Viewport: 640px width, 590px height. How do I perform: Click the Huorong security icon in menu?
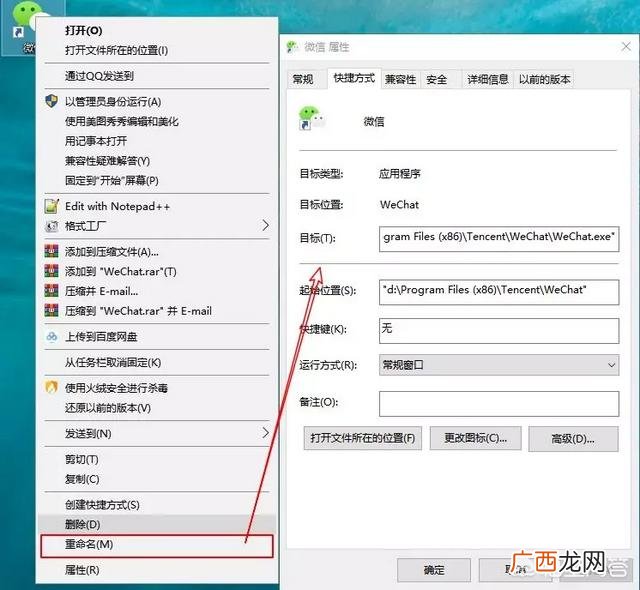pos(51,387)
